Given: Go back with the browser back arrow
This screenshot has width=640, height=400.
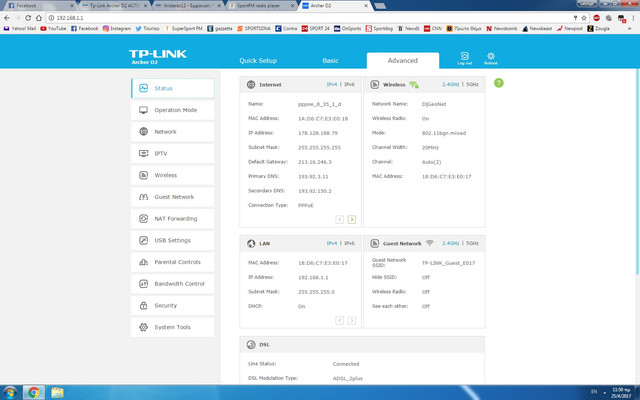Looking at the screenshot, I should 7,18.
